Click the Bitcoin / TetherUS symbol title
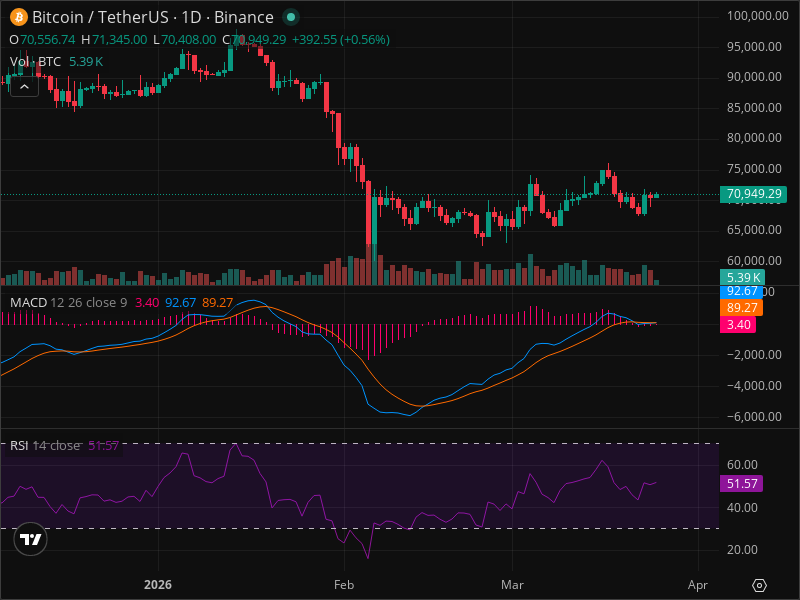Image resolution: width=800 pixels, height=600 pixels. click(x=100, y=17)
